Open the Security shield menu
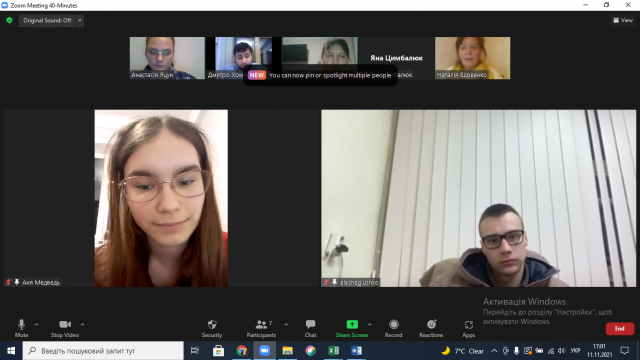 [212, 328]
